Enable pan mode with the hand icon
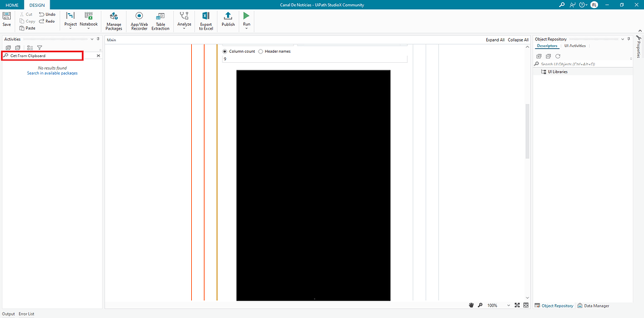The width and height of the screenshot is (644, 318). tap(472, 305)
